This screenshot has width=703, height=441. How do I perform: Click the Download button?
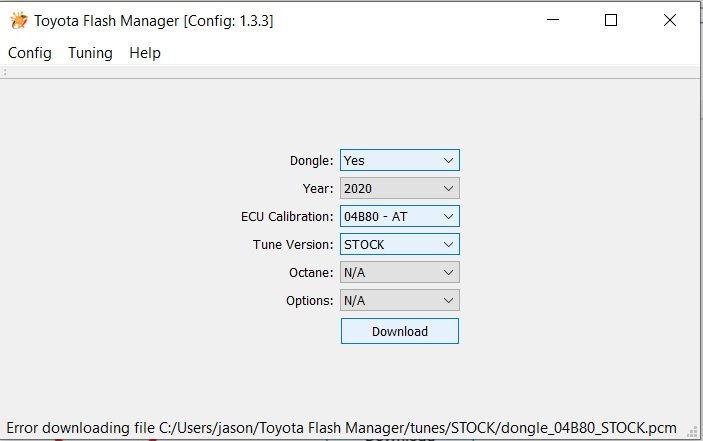tap(399, 331)
